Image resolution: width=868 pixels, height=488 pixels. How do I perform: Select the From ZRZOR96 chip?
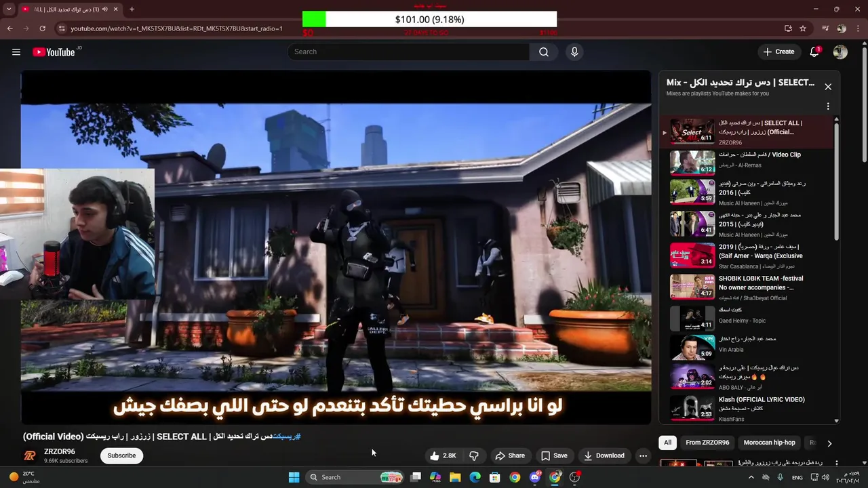point(707,443)
